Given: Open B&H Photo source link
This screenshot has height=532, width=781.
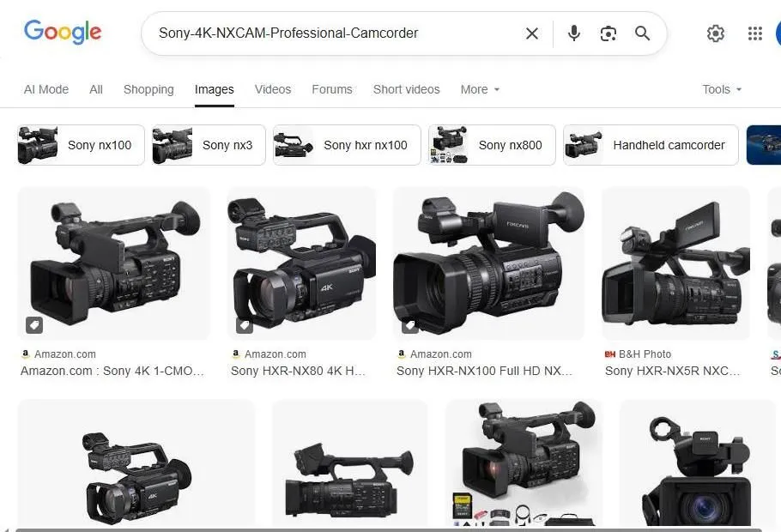Looking at the screenshot, I should 638,354.
